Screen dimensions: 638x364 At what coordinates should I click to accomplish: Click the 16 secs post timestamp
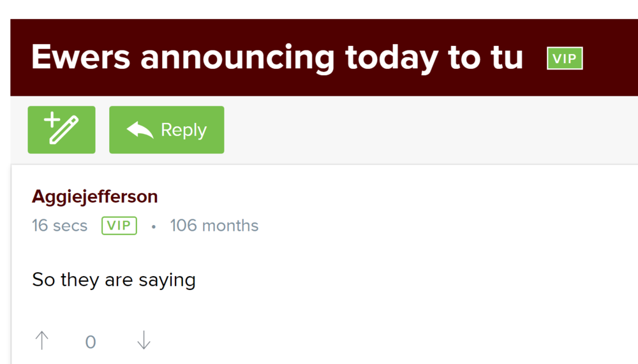click(59, 226)
